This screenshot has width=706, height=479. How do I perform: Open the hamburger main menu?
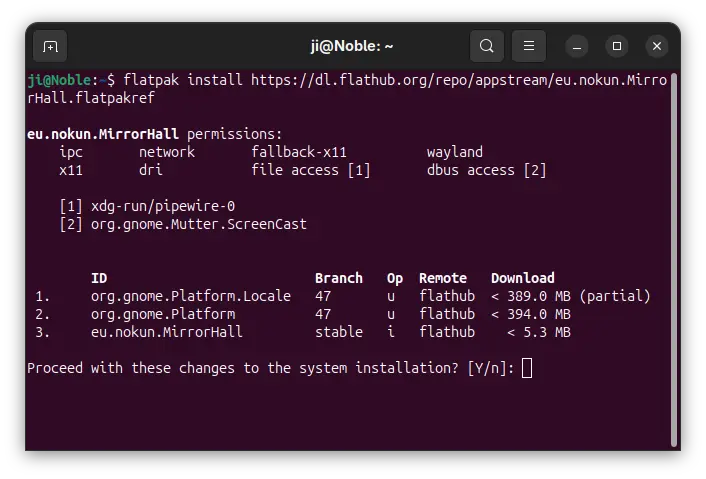pos(529,46)
